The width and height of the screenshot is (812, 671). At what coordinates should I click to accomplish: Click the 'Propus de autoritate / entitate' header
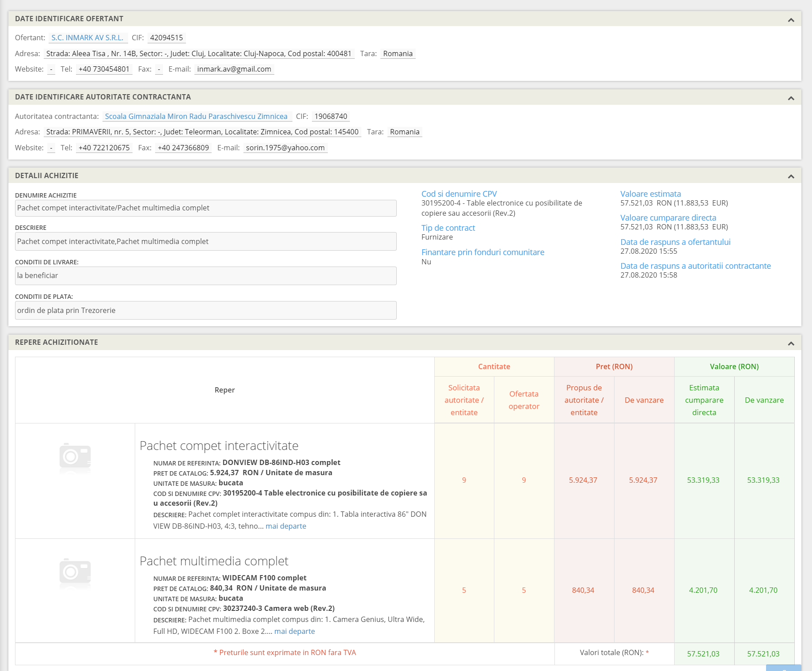tap(584, 400)
